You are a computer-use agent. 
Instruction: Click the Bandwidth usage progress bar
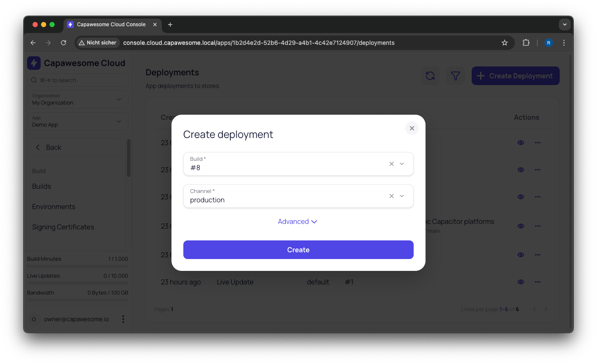[77, 299]
